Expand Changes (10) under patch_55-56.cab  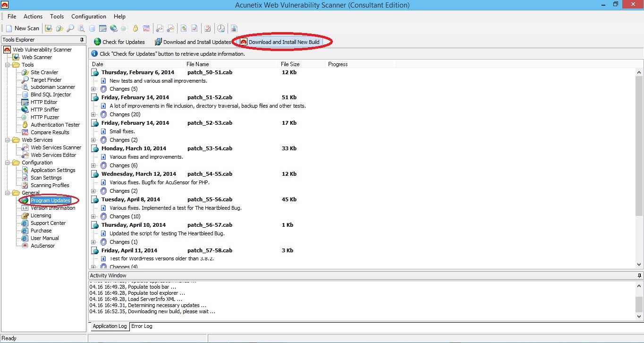93,216
